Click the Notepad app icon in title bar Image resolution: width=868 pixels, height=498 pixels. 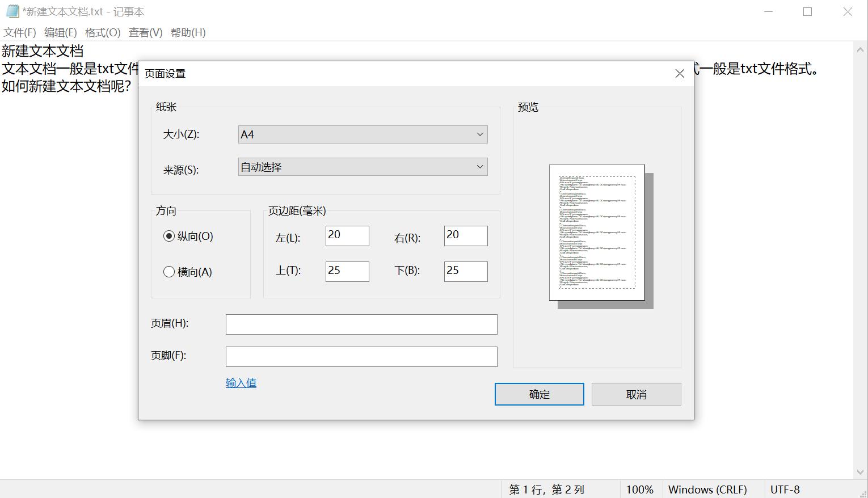coord(12,11)
